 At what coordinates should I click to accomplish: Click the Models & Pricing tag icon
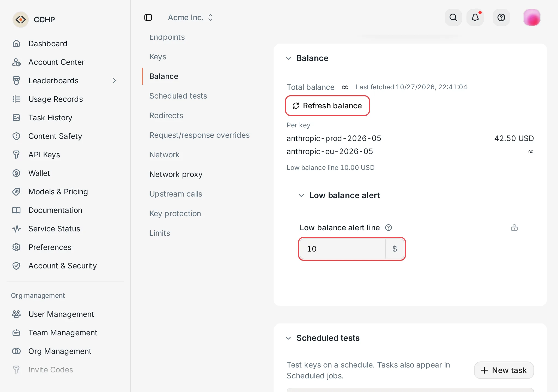pyautogui.click(x=16, y=192)
